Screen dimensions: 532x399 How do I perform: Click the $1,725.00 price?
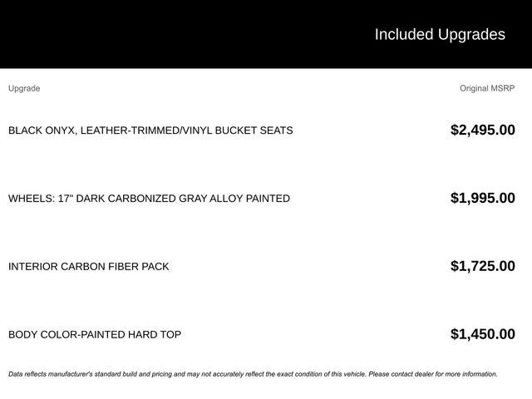[482, 266]
